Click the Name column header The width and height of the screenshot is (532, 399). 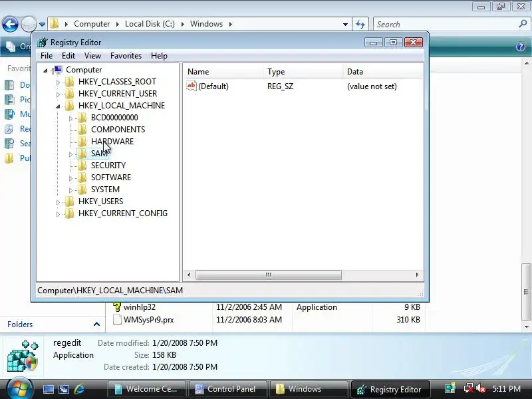coord(223,72)
